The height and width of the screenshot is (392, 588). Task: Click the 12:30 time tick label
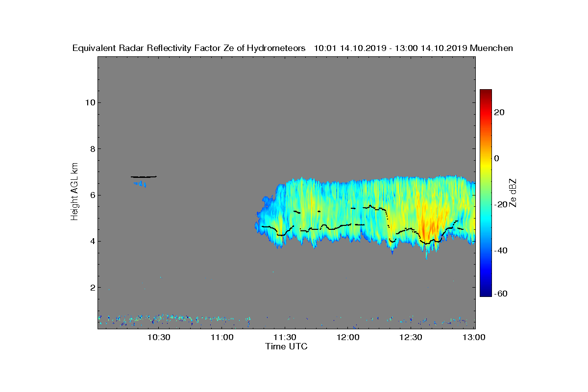pyautogui.click(x=411, y=337)
